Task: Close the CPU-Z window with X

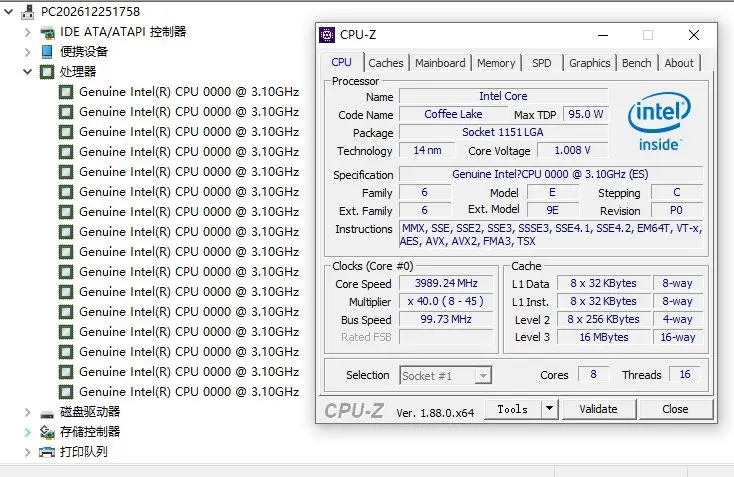Action: pyautogui.click(x=694, y=35)
